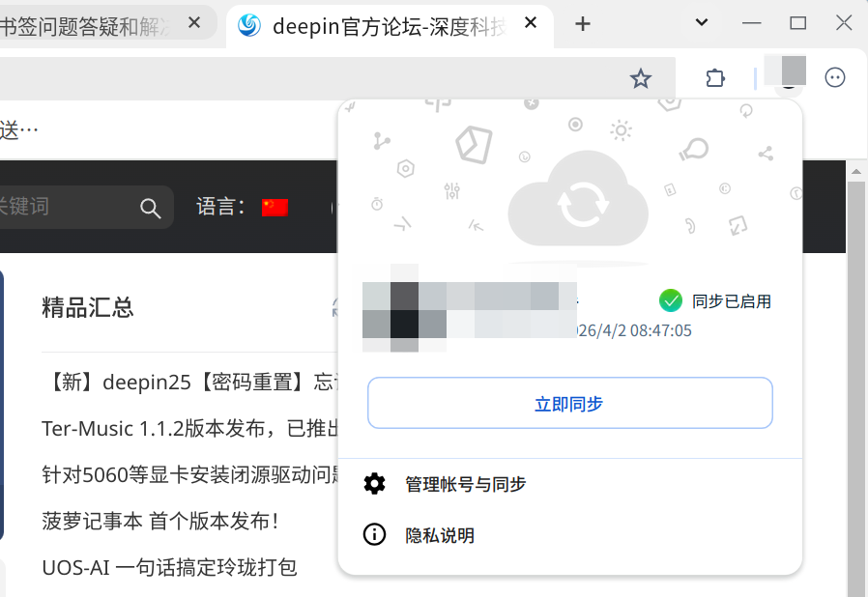The image size is (868, 597).
Task: Minimize the browser window
Action: pos(751,23)
